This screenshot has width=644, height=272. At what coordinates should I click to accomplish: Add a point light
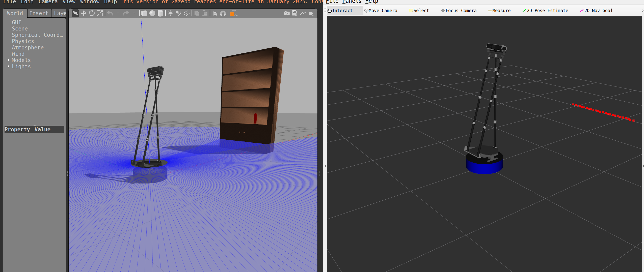(170, 13)
